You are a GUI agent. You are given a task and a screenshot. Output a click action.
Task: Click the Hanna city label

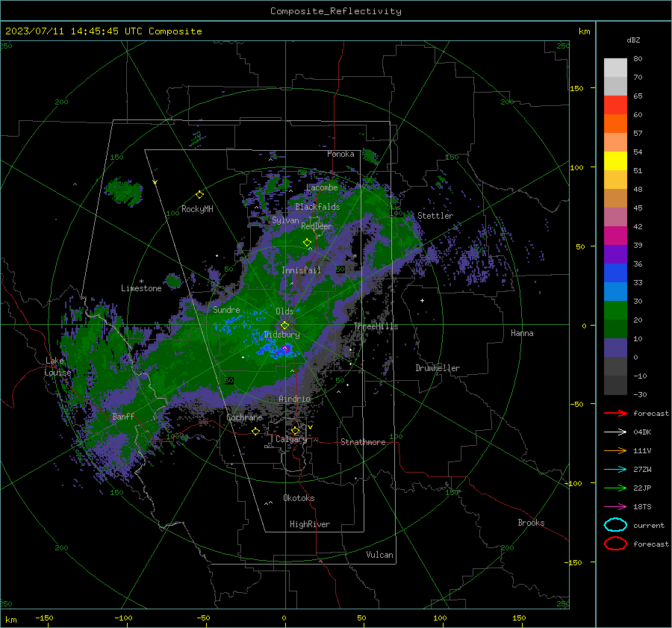click(x=522, y=333)
